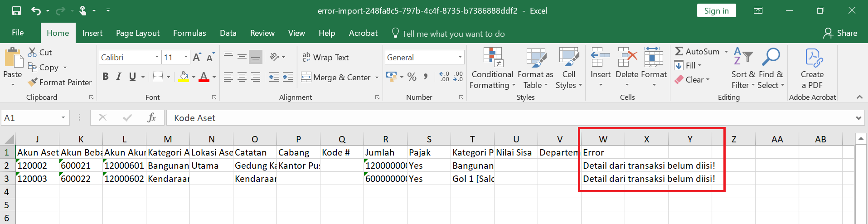The image size is (868, 224).
Task: Click the Format Painter brush
Action: click(x=33, y=82)
